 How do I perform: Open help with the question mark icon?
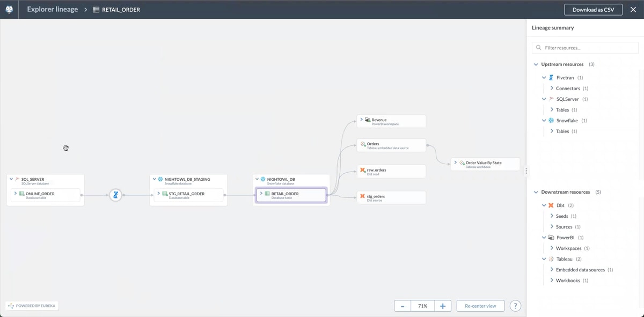[x=515, y=306]
